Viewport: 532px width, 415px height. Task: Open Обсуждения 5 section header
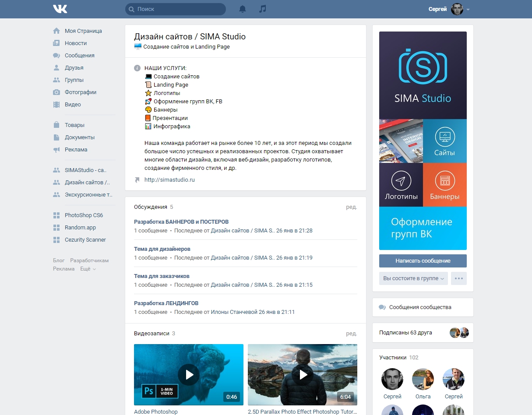(x=154, y=207)
